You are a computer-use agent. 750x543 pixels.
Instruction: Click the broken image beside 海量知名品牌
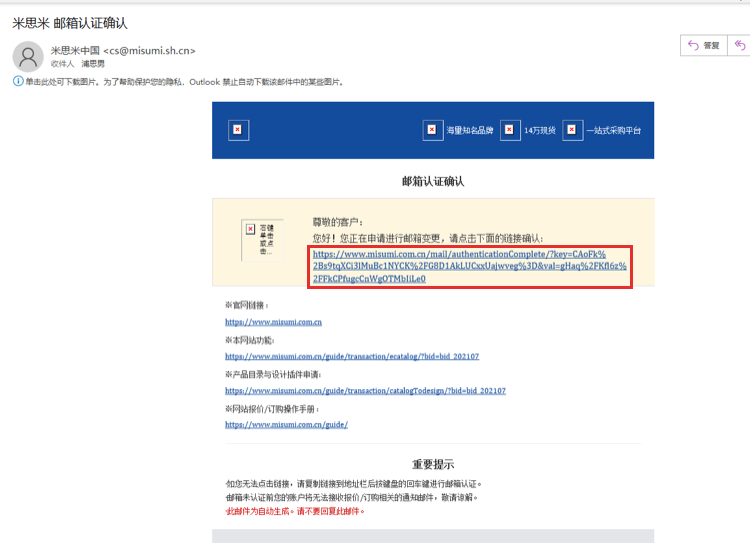[431, 130]
